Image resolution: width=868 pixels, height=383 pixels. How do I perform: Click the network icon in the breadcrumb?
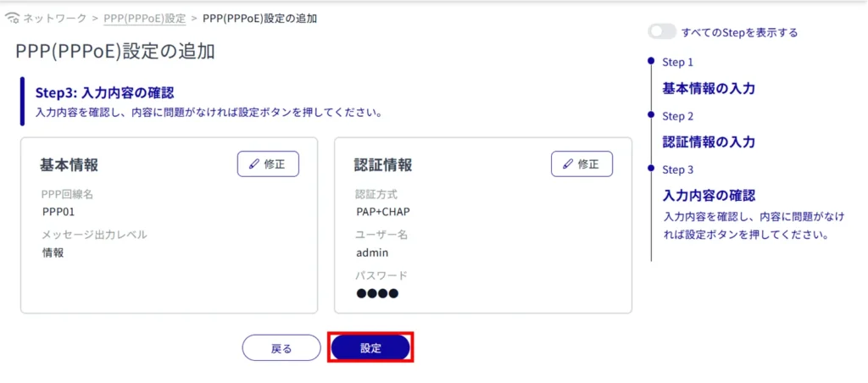point(12,18)
